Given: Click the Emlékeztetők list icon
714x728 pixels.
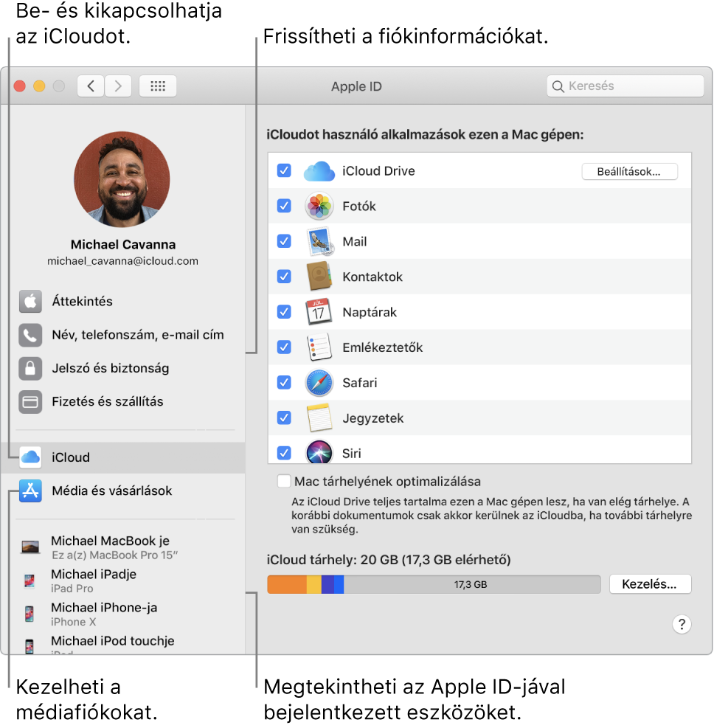Looking at the screenshot, I should 319,347.
